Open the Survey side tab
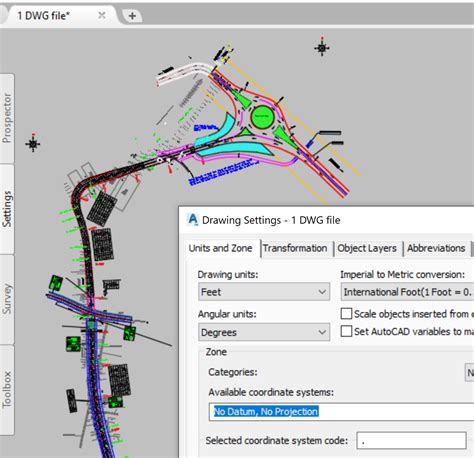The height and width of the screenshot is (458, 474). [x=7, y=299]
